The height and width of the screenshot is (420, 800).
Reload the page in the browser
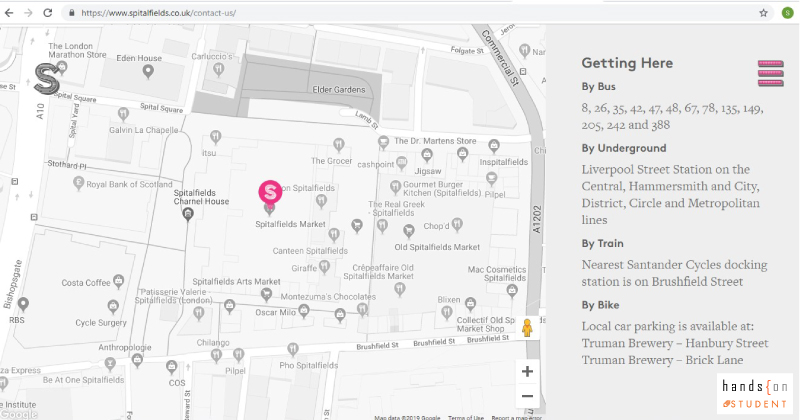(x=51, y=13)
